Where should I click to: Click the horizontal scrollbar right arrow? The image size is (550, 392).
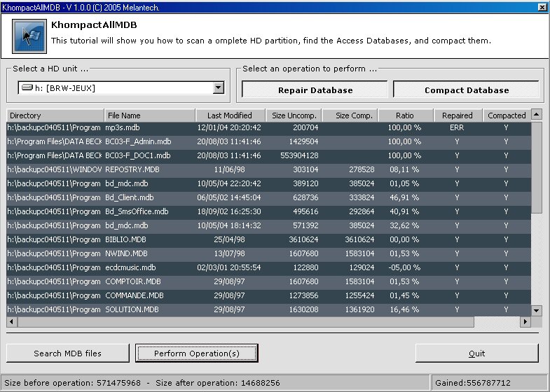[525, 322]
